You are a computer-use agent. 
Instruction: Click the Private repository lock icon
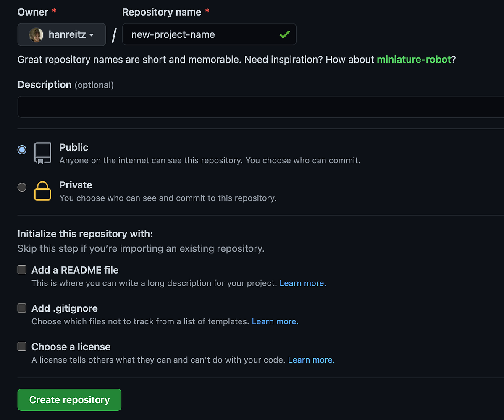pos(42,191)
